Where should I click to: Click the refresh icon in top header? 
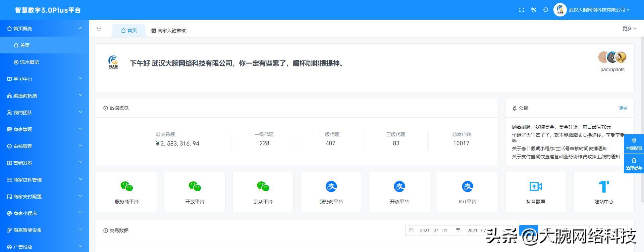[546, 10]
